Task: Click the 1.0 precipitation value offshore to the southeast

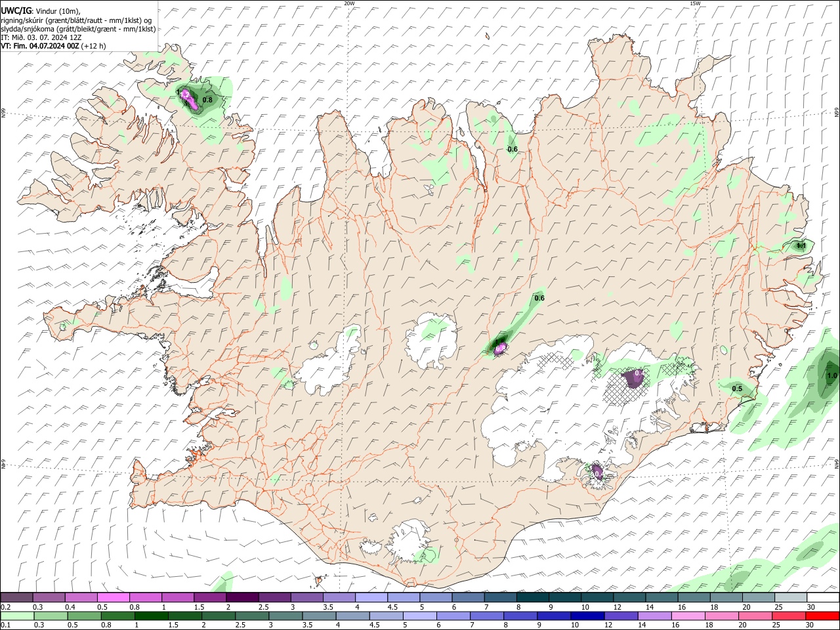Action: point(832,376)
